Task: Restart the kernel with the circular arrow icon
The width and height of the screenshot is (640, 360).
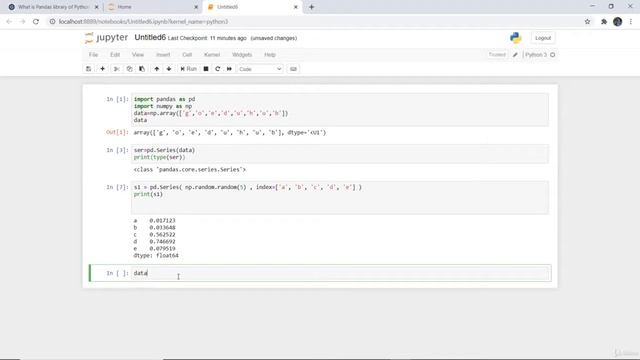Action: point(218,69)
